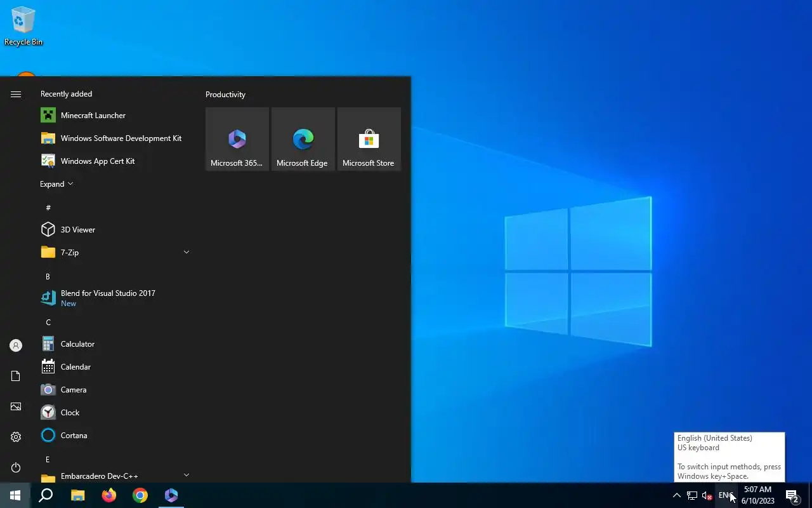The width and height of the screenshot is (812, 508).
Task: Open the Windows Software Development Kit entry
Action: point(115,138)
